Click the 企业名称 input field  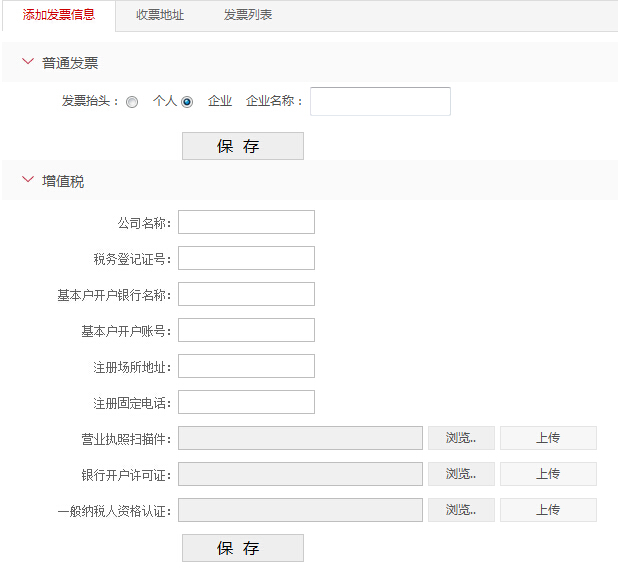(380, 101)
